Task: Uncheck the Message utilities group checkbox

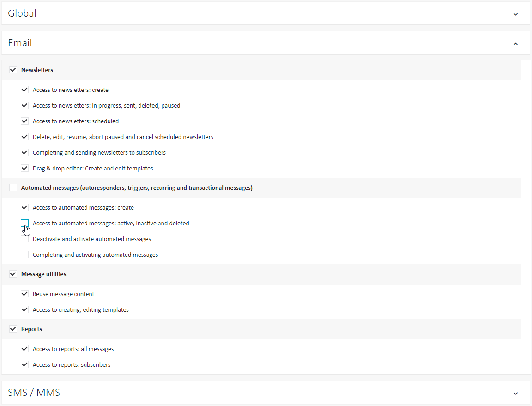Action: click(13, 274)
